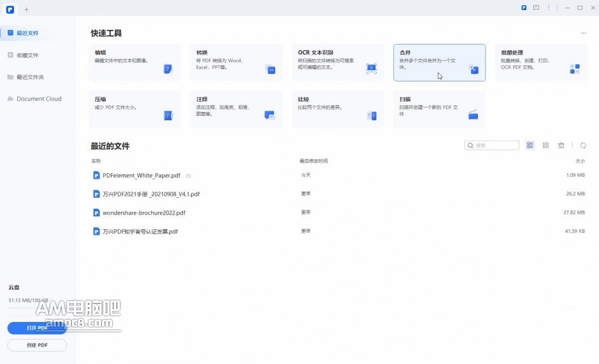
Task: Click the recent files search field
Action: pyautogui.click(x=492, y=145)
